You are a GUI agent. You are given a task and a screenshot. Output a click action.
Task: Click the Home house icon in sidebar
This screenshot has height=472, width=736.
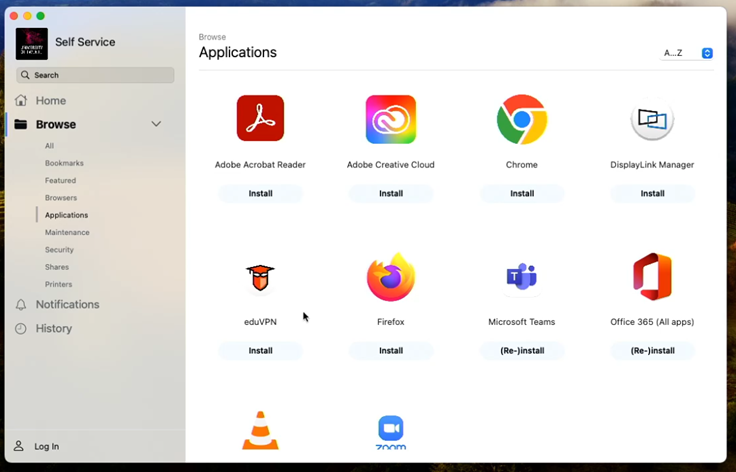[21, 100]
